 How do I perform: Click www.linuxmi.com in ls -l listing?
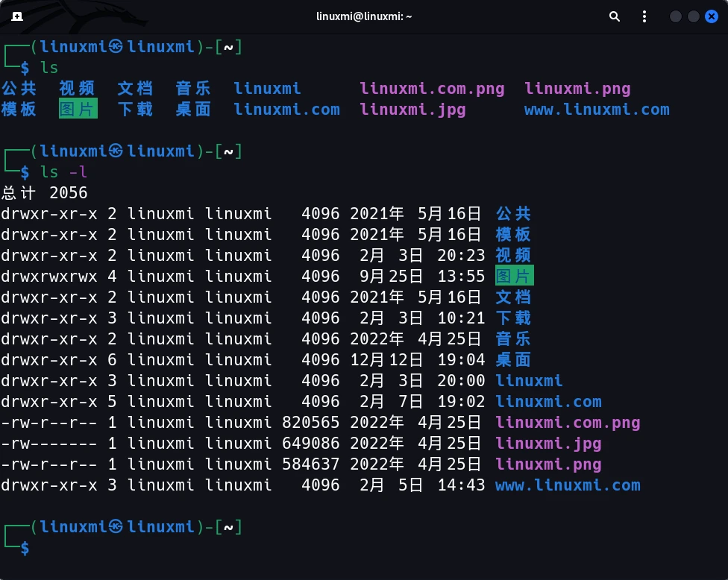pyautogui.click(x=568, y=485)
